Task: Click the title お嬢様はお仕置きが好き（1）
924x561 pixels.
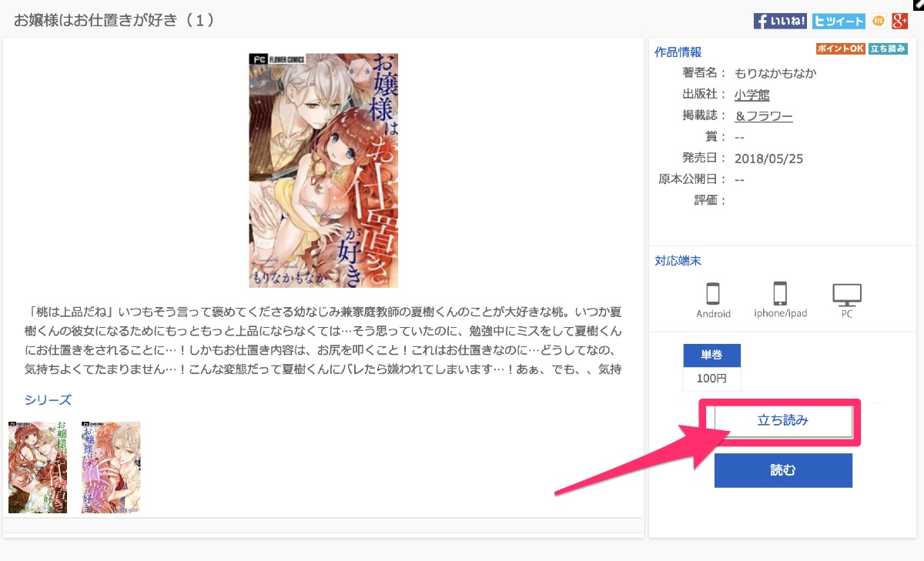Action: coord(114,20)
